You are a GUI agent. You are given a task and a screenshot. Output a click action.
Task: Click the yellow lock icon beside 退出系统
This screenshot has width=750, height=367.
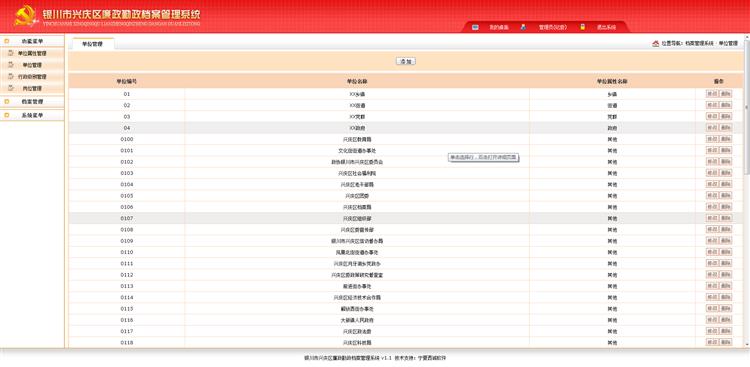[583, 27]
